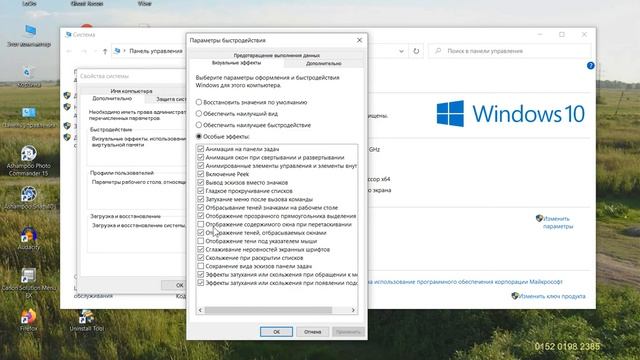
Task: Click the right arrow of effects list scrollbar
Action: [x=353, y=310]
